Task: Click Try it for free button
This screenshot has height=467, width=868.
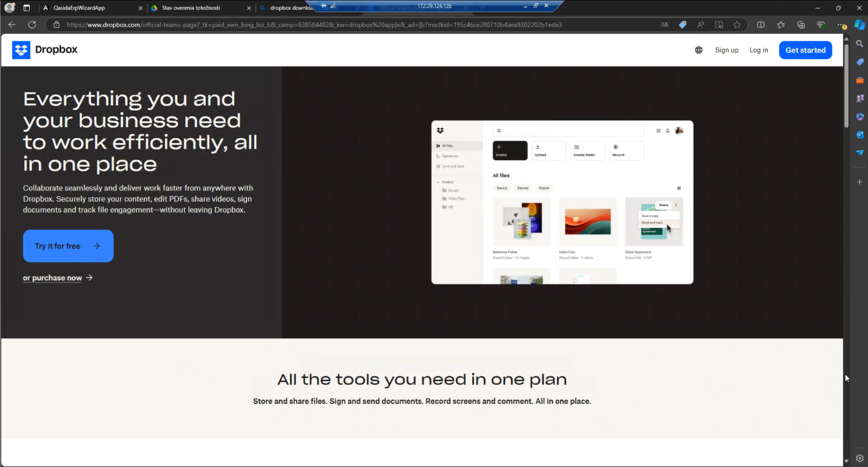Action: point(68,246)
